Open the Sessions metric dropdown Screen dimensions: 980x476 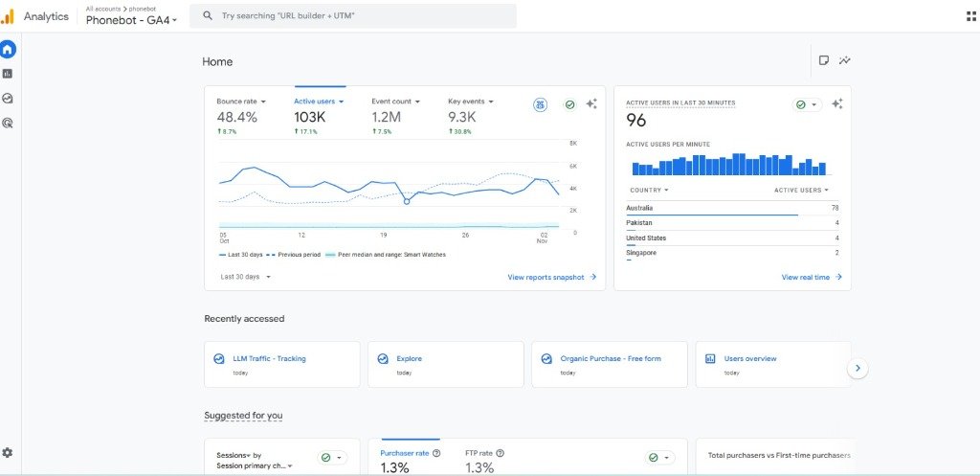tap(234, 455)
